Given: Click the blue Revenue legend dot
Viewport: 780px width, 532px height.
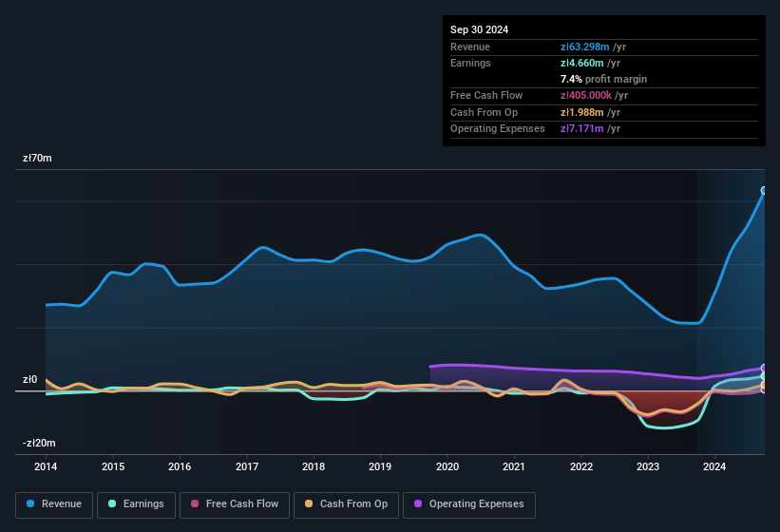Looking at the screenshot, I should tap(30, 503).
